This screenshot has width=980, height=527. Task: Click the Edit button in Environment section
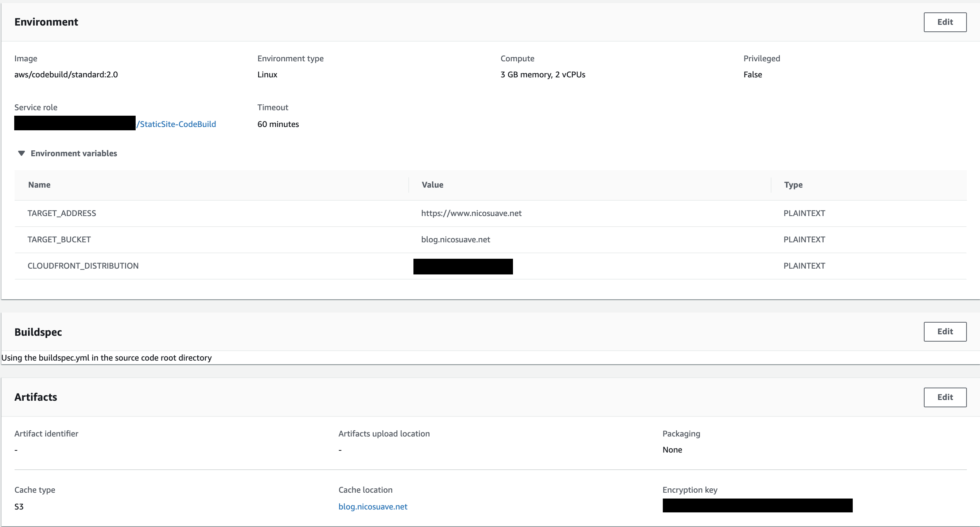(x=945, y=22)
